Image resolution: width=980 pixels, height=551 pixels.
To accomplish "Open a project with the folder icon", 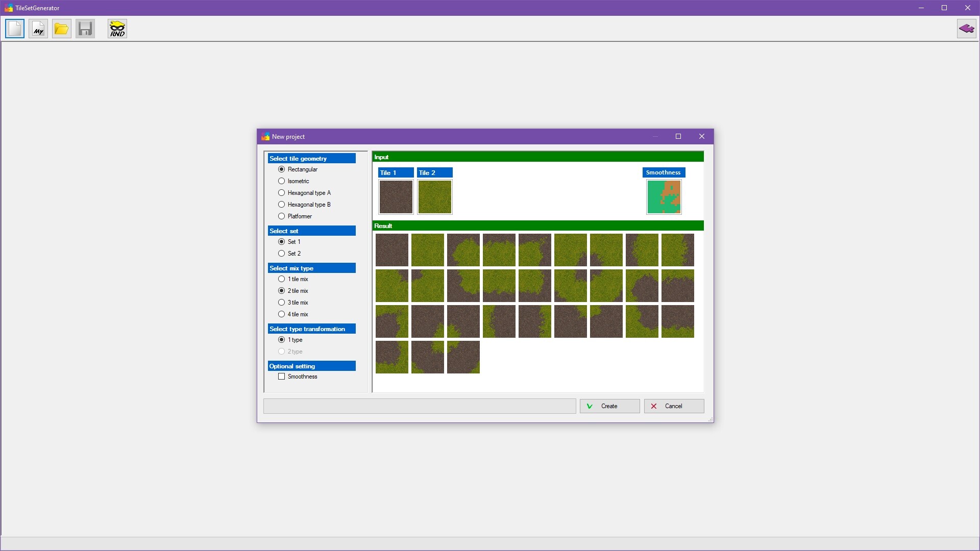I will click(x=61, y=29).
